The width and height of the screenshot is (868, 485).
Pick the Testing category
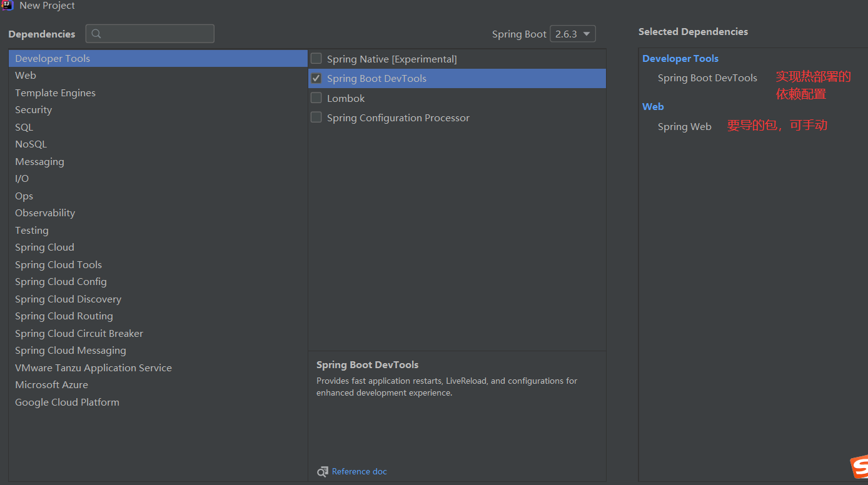32,231
